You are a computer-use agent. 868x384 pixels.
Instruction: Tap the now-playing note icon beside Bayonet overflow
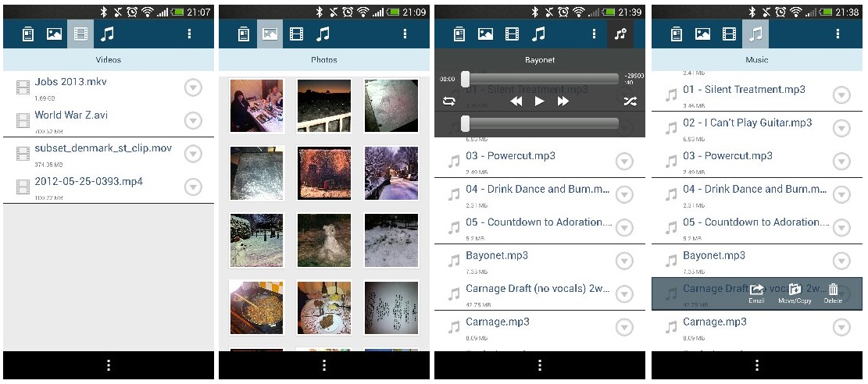[620, 34]
